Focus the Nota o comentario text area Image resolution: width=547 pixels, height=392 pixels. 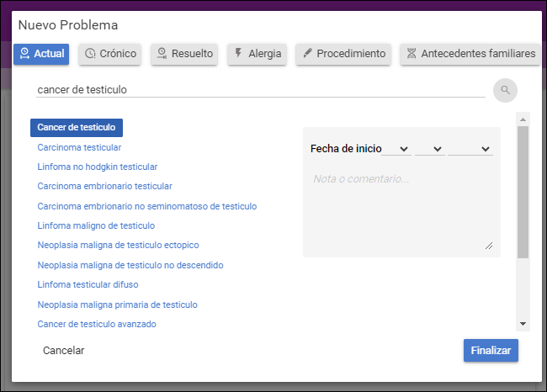click(x=401, y=210)
